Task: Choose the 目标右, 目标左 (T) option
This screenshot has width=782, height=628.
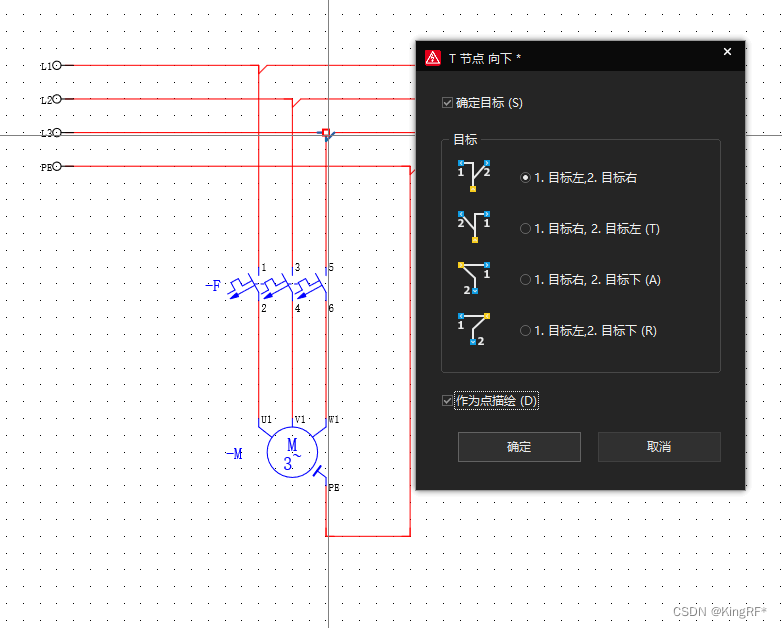Action: [526, 229]
